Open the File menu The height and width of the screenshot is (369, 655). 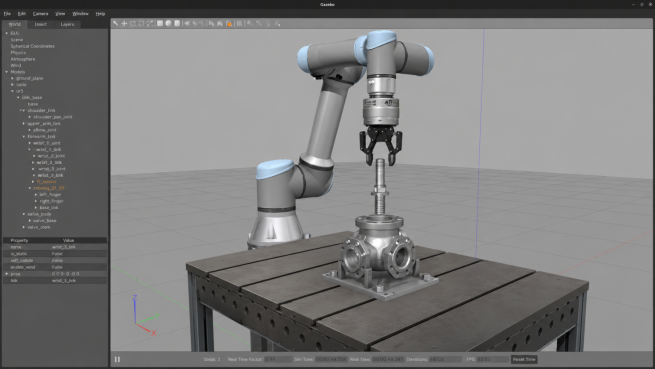coord(7,14)
